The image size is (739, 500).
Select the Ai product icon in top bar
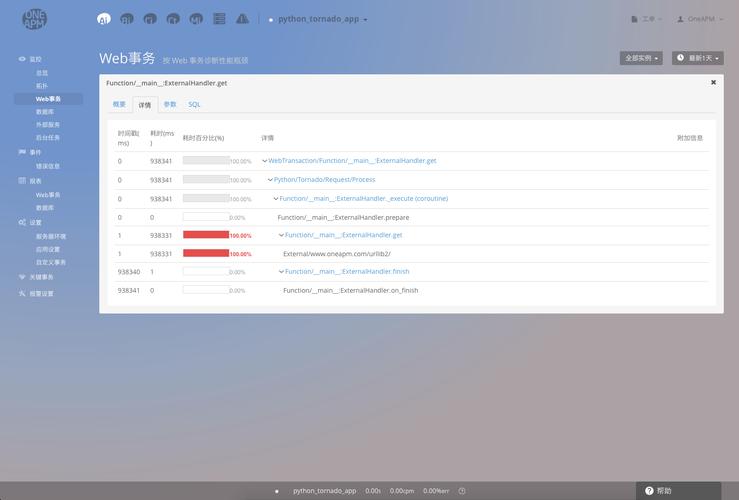103,19
